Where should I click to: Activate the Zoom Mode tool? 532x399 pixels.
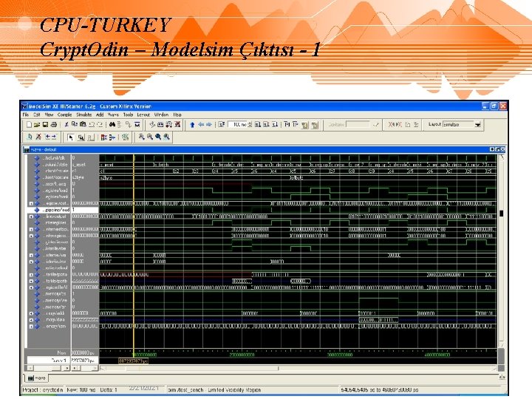click(81, 137)
